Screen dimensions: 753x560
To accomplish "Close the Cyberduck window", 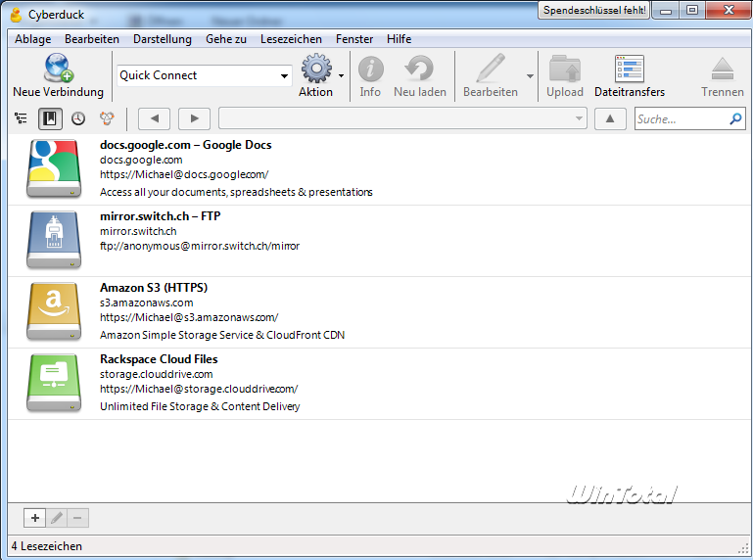I will 729,10.
